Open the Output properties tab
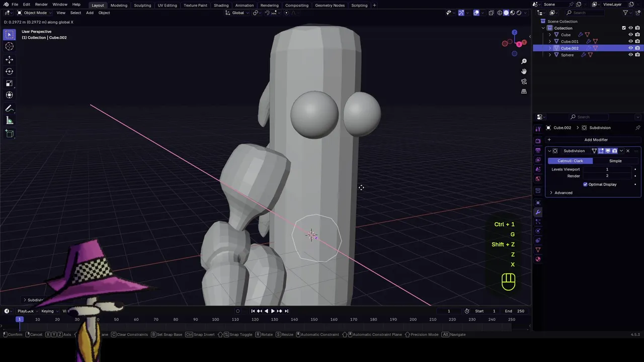The width and height of the screenshot is (644, 362). [538, 150]
